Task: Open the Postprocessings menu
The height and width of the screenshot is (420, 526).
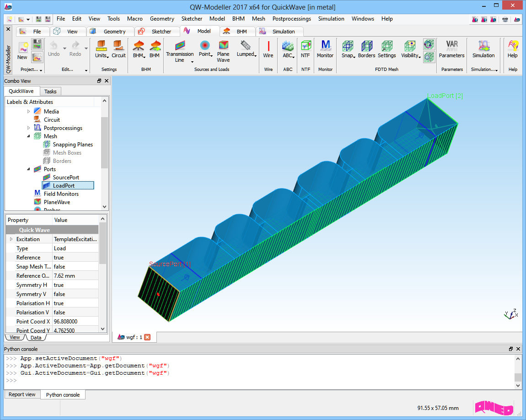Action: coord(291,19)
